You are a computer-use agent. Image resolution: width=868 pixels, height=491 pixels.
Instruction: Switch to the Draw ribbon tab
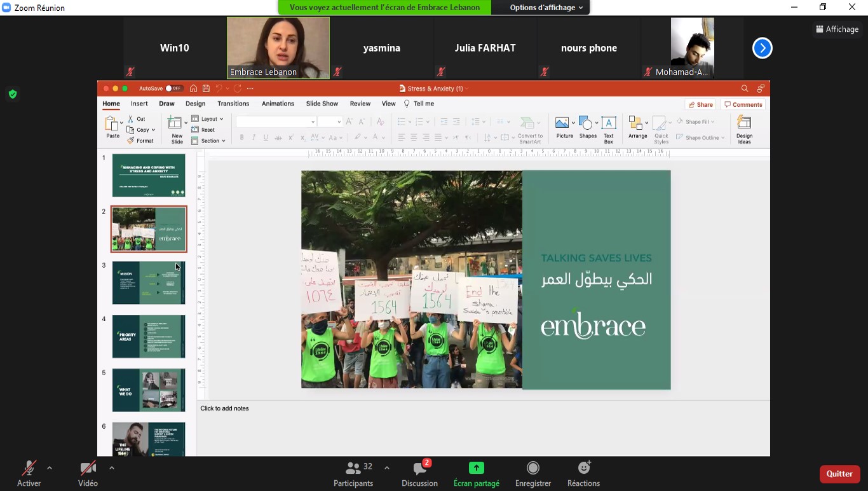(x=166, y=104)
